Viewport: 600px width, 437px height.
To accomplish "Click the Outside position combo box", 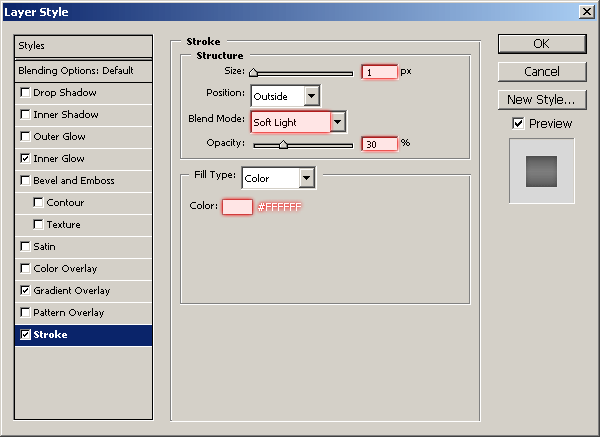I will point(286,96).
